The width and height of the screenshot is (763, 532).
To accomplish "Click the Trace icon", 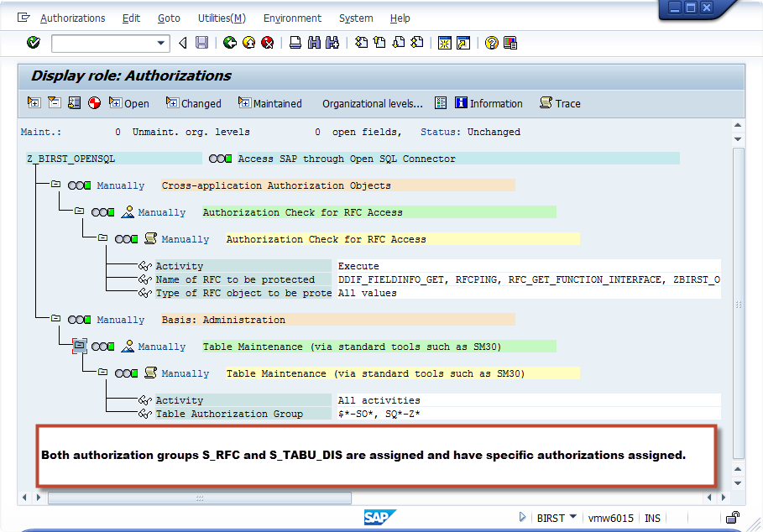I will click(559, 103).
